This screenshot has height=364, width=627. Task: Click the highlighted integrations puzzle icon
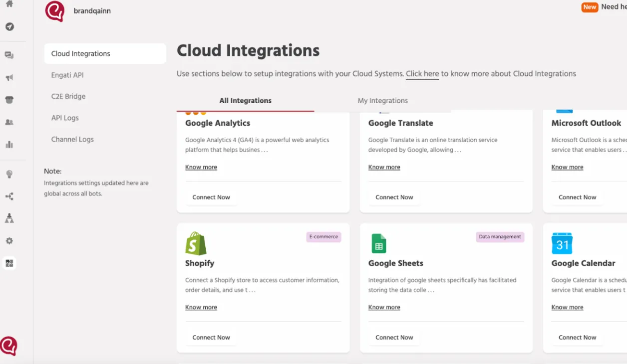9,263
